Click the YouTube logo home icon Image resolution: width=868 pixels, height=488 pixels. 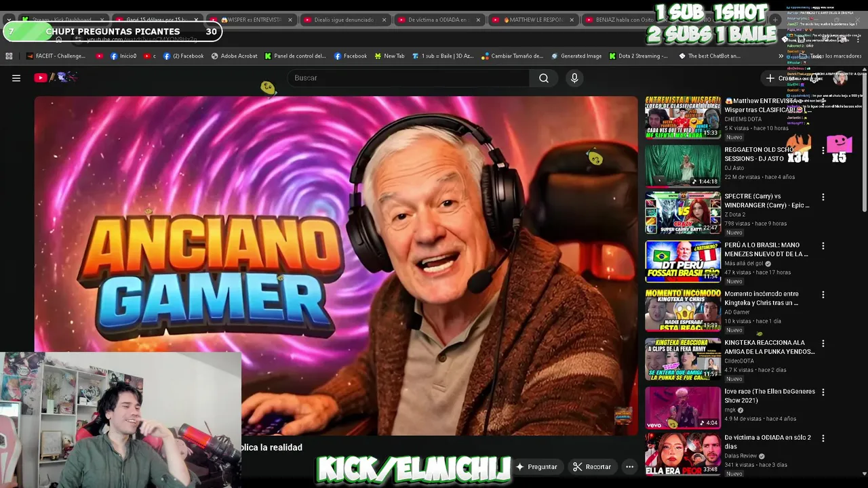pyautogui.click(x=55, y=78)
